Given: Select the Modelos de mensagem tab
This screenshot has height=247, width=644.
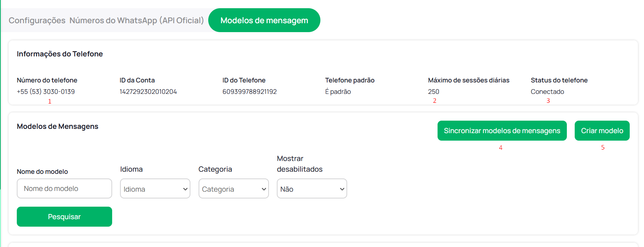Looking at the screenshot, I should pos(264,20).
